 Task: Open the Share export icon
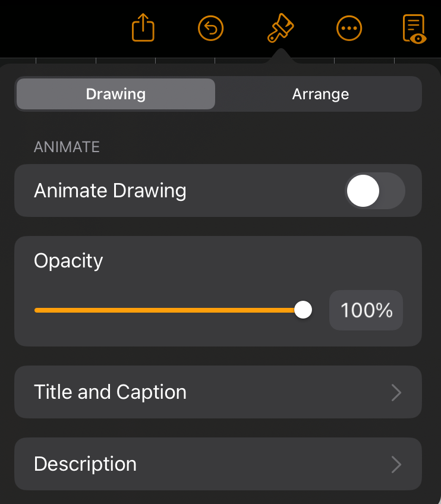143,28
